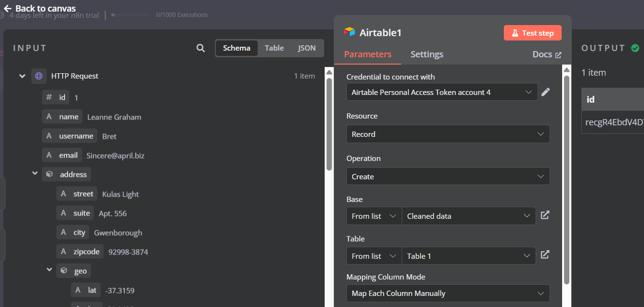Click the search magnifier in the INPUT panel
This screenshot has height=307, width=644.
pos(201,48)
